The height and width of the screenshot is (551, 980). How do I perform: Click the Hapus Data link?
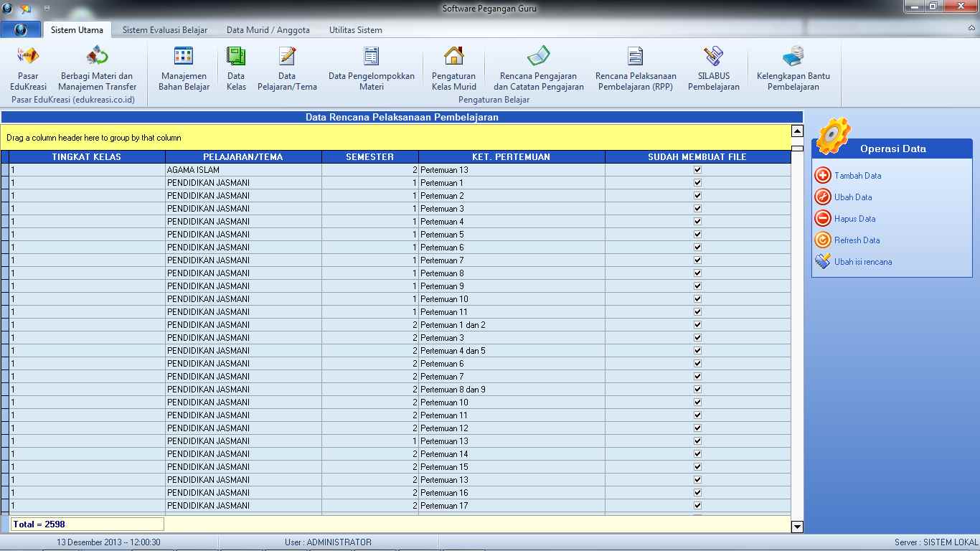[854, 219]
